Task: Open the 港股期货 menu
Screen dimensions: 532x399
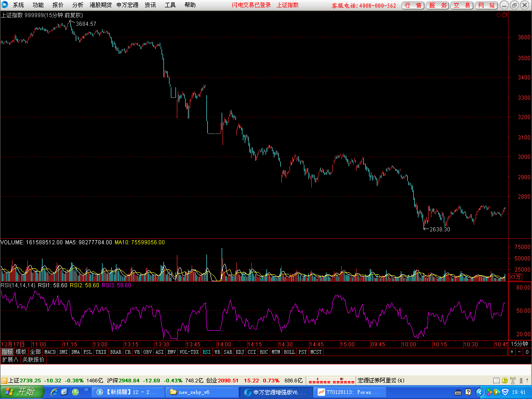Action: (x=101, y=5)
